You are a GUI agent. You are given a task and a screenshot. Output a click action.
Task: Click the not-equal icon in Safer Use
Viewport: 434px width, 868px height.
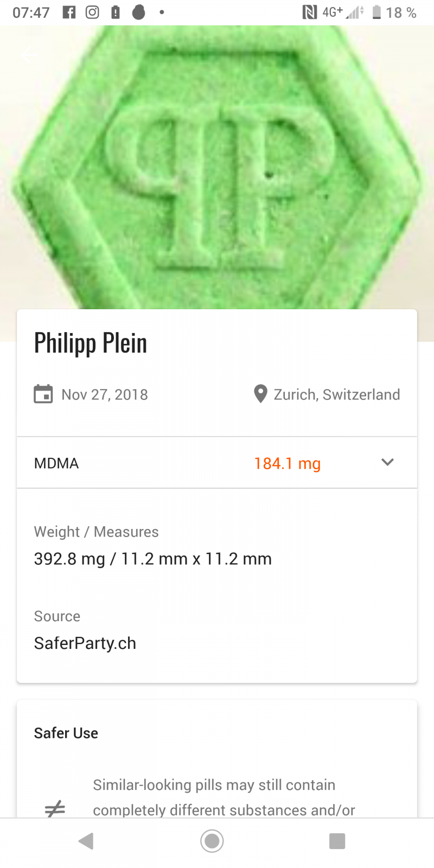pos(55,809)
